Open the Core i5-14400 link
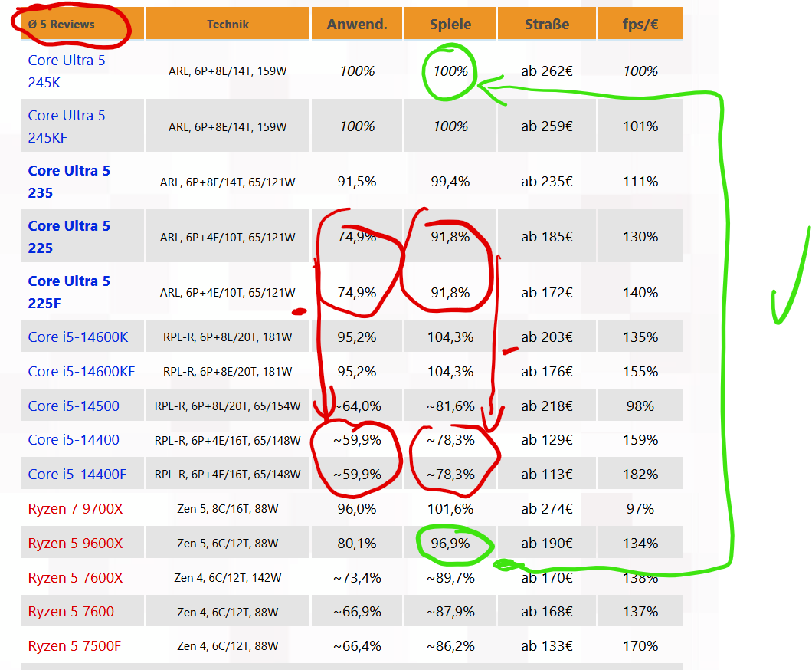The image size is (812, 670). coord(74,440)
